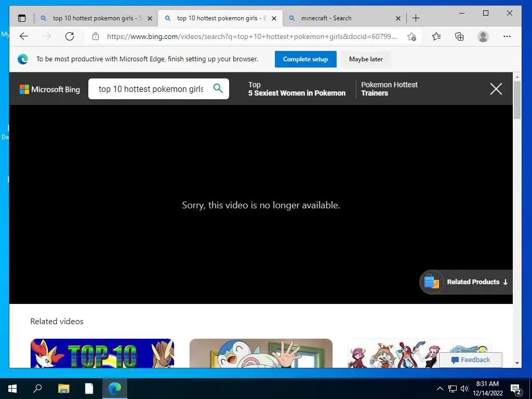
Task: Click the scrollbar down arrow
Action: pyautogui.click(x=517, y=363)
